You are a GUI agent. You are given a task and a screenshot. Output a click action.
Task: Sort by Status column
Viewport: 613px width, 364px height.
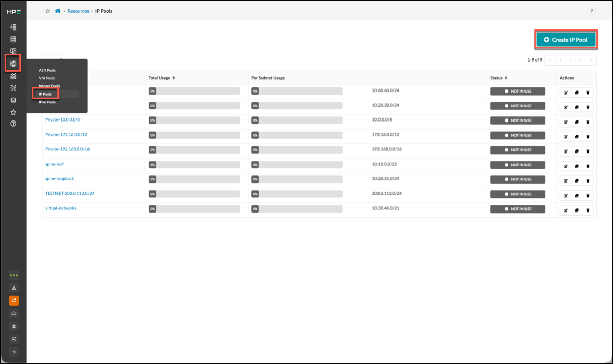tap(498, 78)
